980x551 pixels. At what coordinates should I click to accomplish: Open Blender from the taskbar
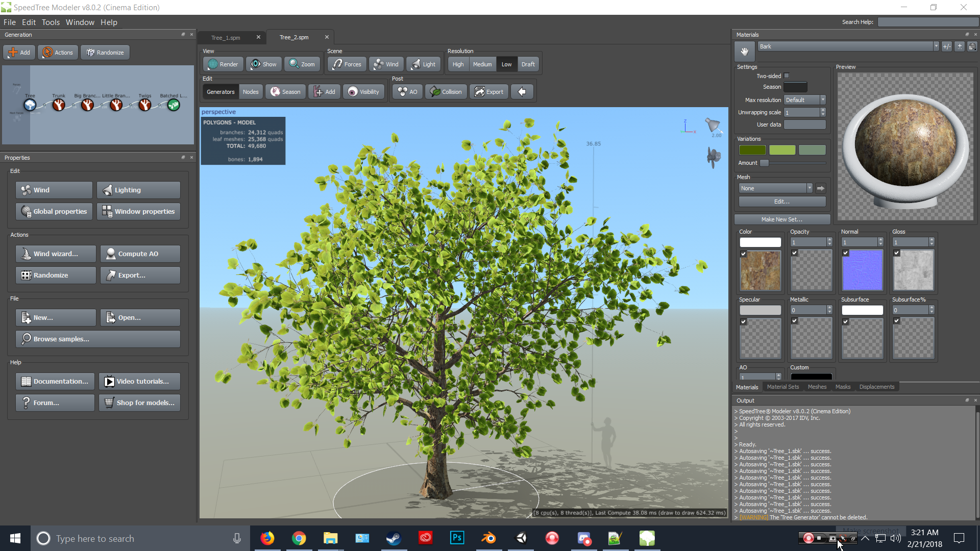489,538
